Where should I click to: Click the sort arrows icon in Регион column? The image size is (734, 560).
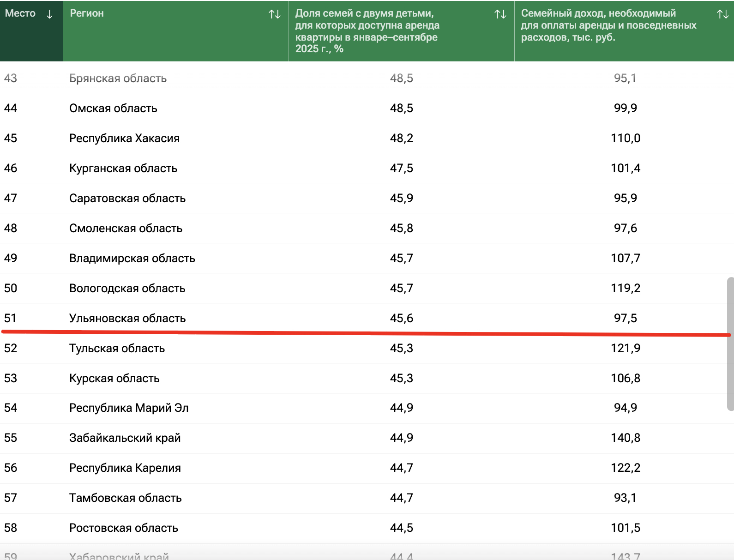[x=275, y=14]
